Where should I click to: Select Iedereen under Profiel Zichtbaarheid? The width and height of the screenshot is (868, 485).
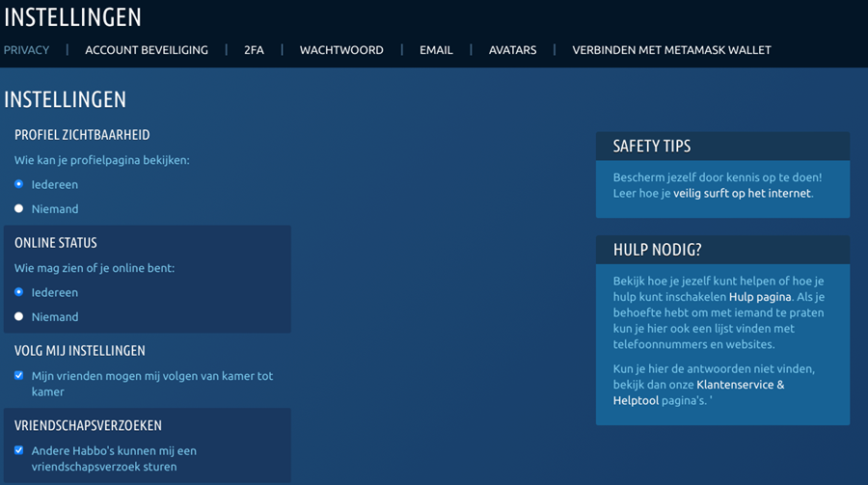[x=19, y=184]
